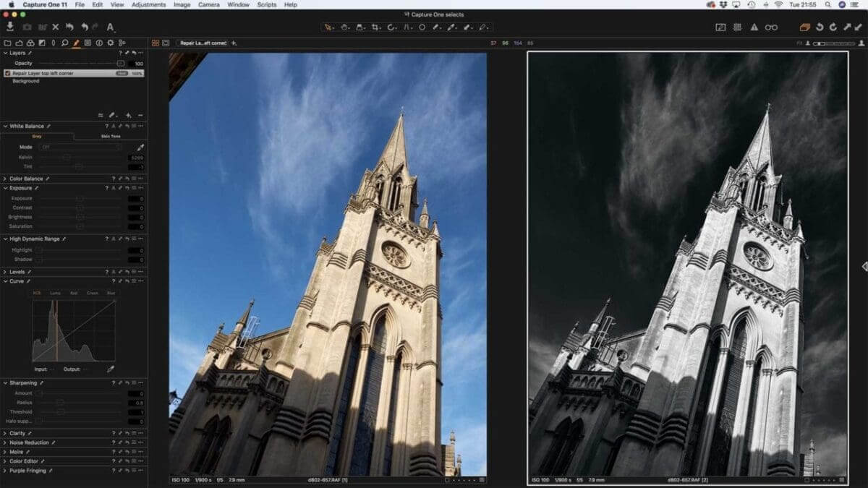Click the exposure warning triangle icon
The height and width of the screenshot is (488, 868).
[754, 27]
